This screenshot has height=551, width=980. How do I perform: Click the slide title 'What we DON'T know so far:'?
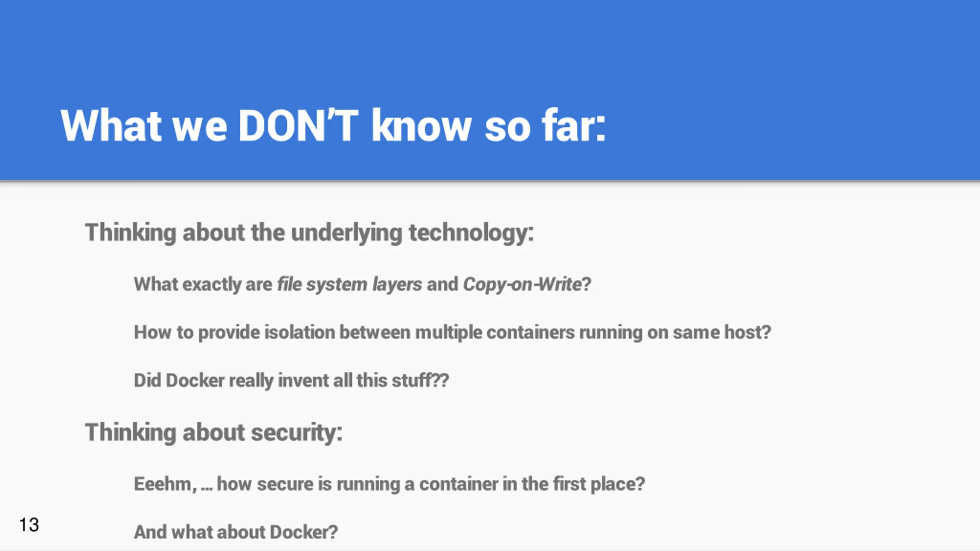[x=333, y=126]
